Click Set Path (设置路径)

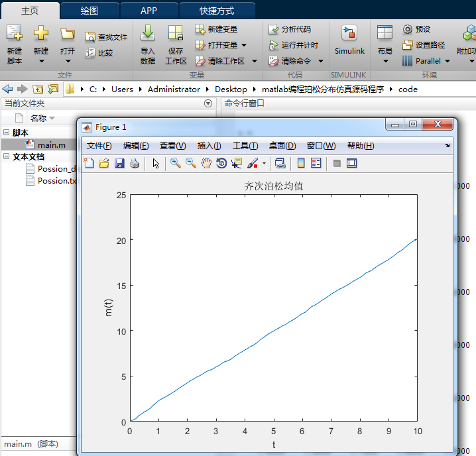coord(424,45)
